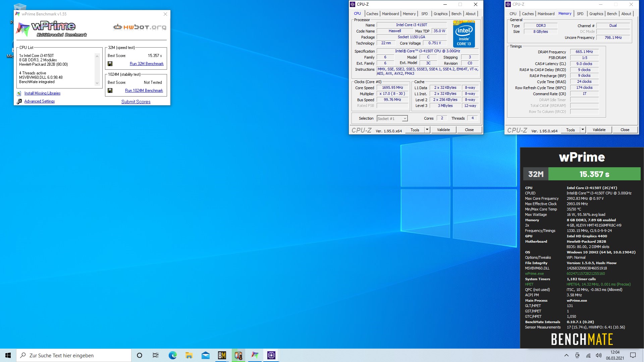644x362 pixels.
Task: Open About tab in left CPU-Z
Action: (x=471, y=14)
